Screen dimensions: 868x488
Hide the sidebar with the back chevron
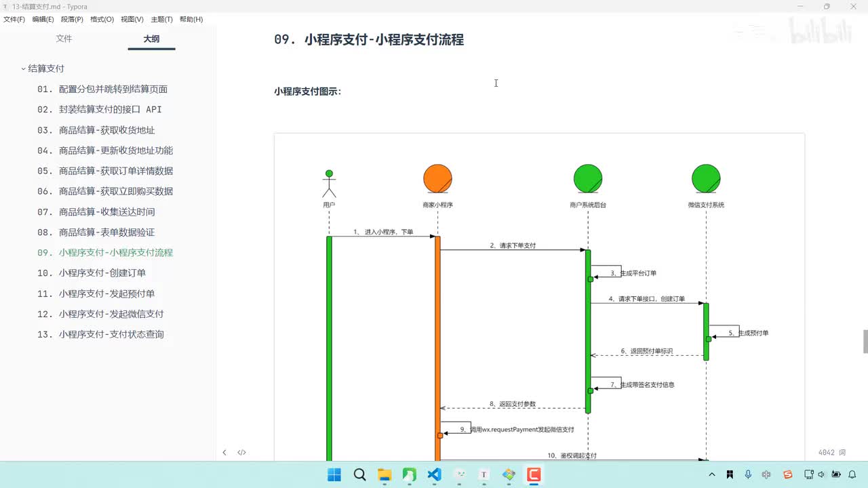224,452
